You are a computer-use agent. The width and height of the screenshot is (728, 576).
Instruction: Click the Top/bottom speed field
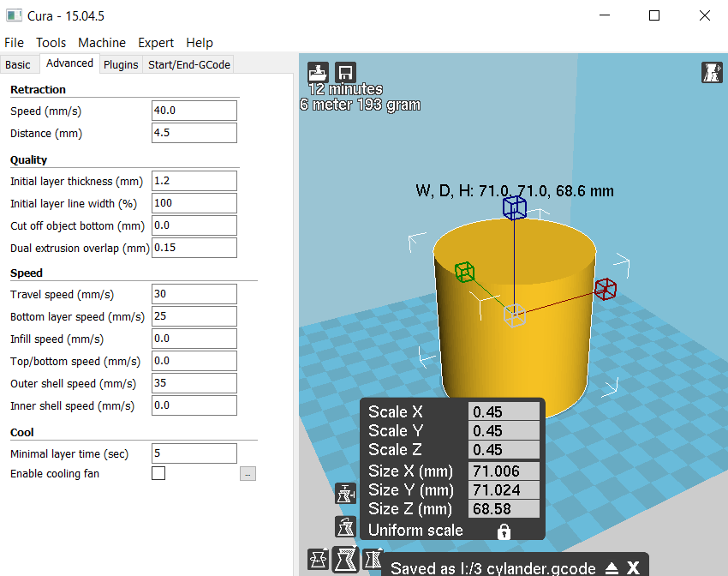(x=194, y=361)
